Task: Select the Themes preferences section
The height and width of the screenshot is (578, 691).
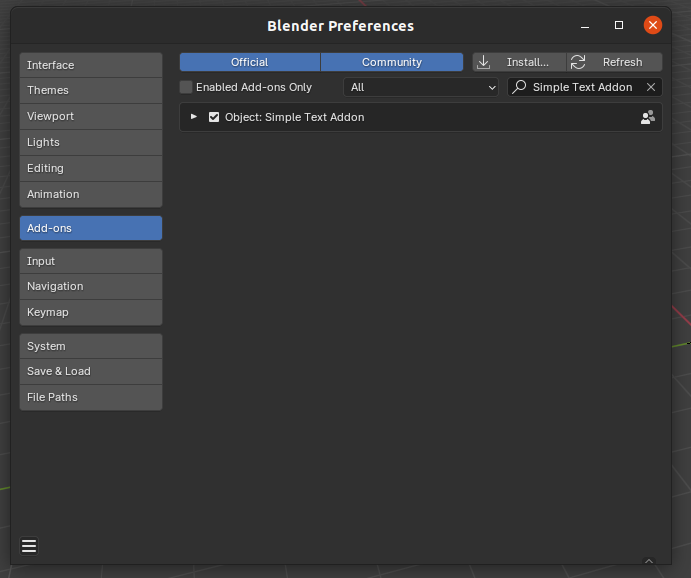Action: pos(91,90)
